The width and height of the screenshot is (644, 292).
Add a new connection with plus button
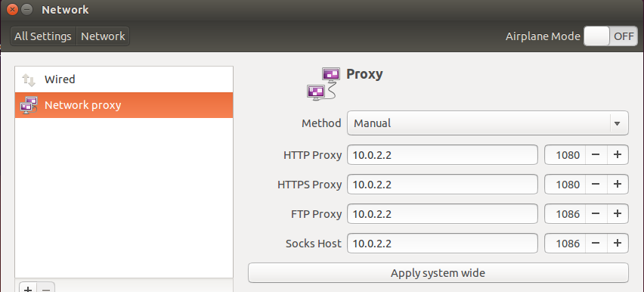click(27, 287)
